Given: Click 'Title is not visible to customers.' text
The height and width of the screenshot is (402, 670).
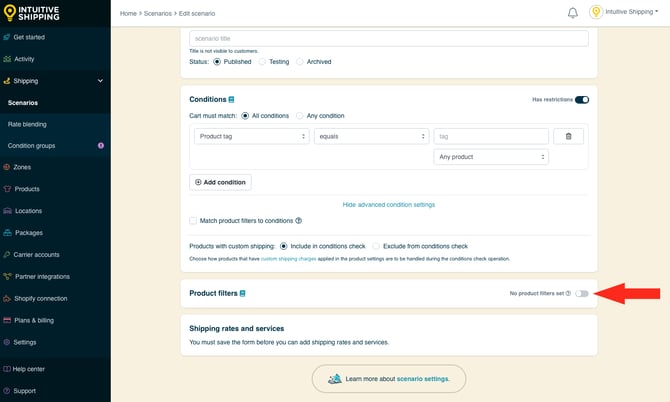Looking at the screenshot, I should [x=223, y=51].
